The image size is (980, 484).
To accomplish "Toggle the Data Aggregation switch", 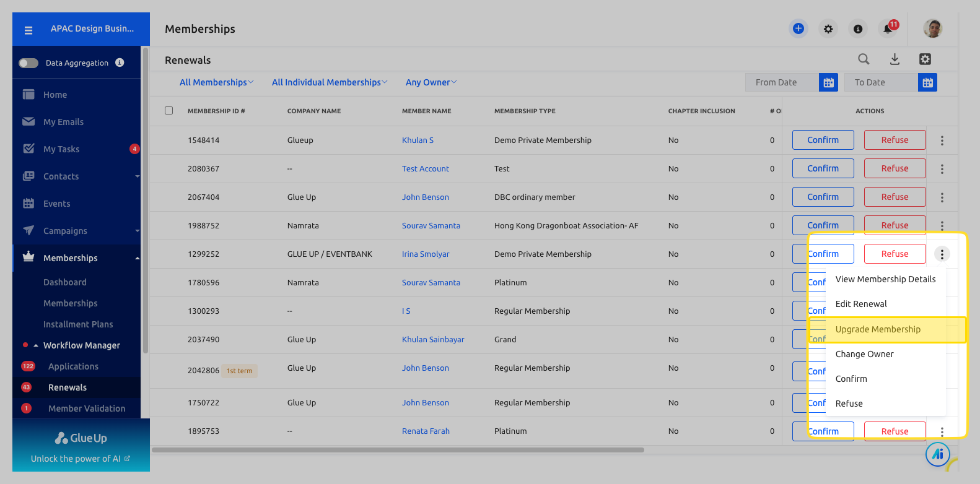I will [28, 63].
